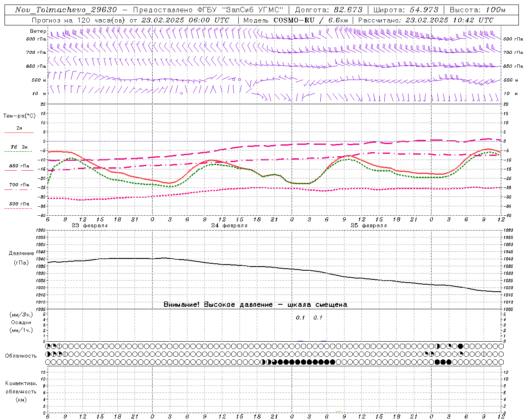Click the 'Внимание! Высокое давление' warning text

point(218,305)
